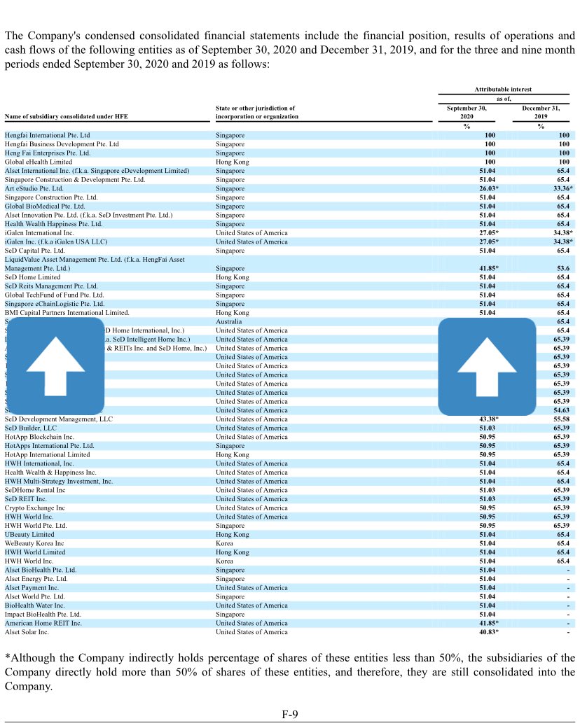The width and height of the screenshot is (580, 728).
Task: Select the 'SeD Builder, LLC' entry
Action: point(31,428)
